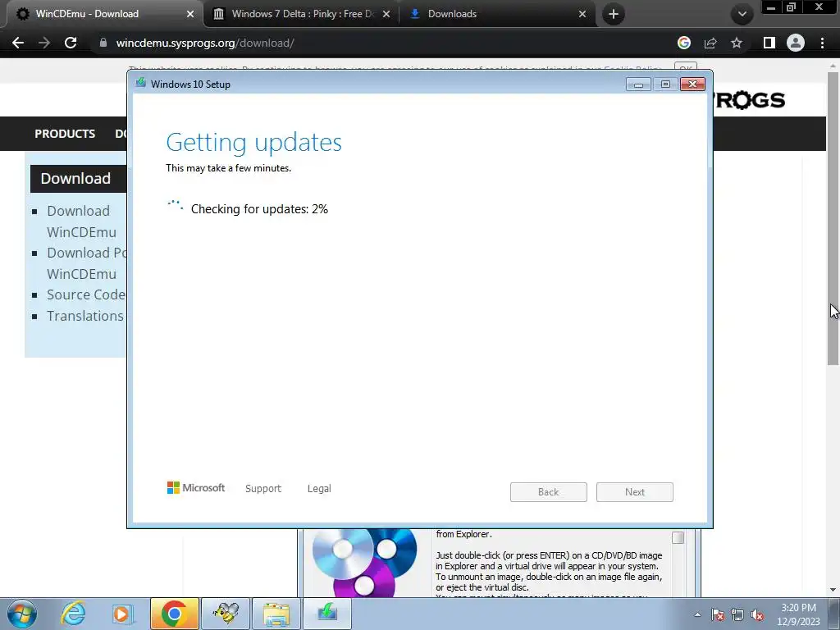This screenshot has height=630, width=840.
Task: Go back using Chrome's back arrow
Action: [x=18, y=43]
